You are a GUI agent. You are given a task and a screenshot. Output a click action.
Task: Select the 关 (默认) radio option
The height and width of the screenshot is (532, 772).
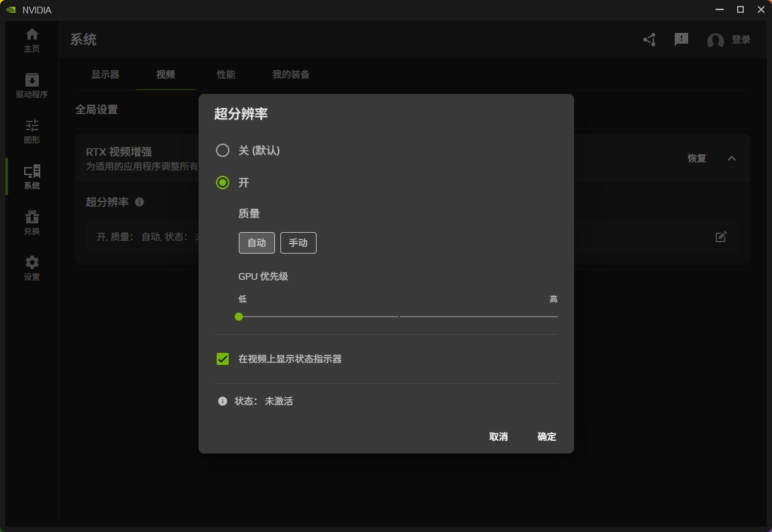pos(223,150)
